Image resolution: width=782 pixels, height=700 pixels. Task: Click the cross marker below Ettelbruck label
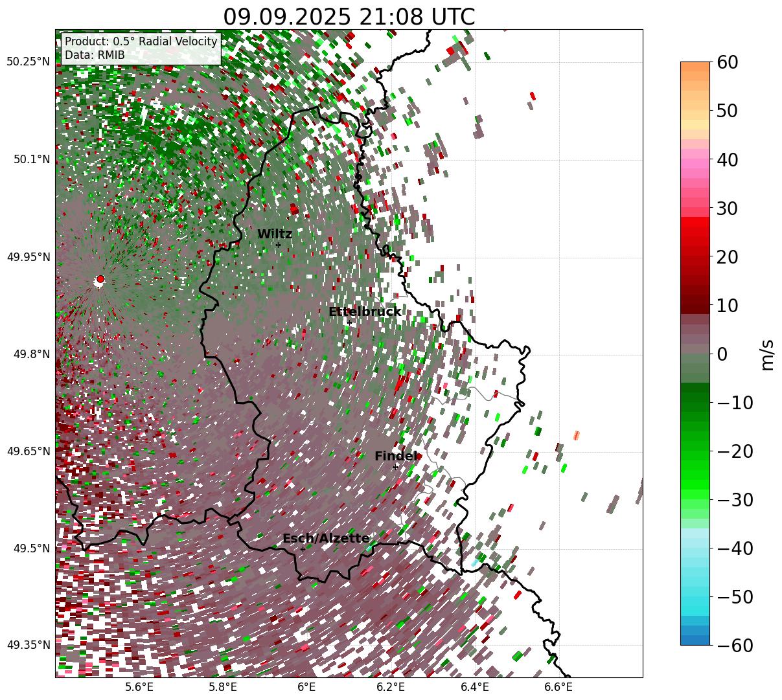349,322
